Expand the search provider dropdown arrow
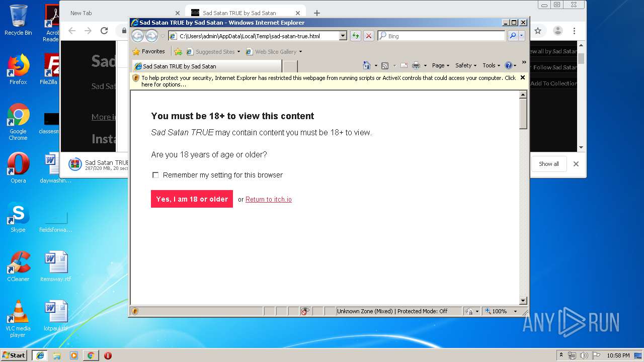 click(522, 36)
